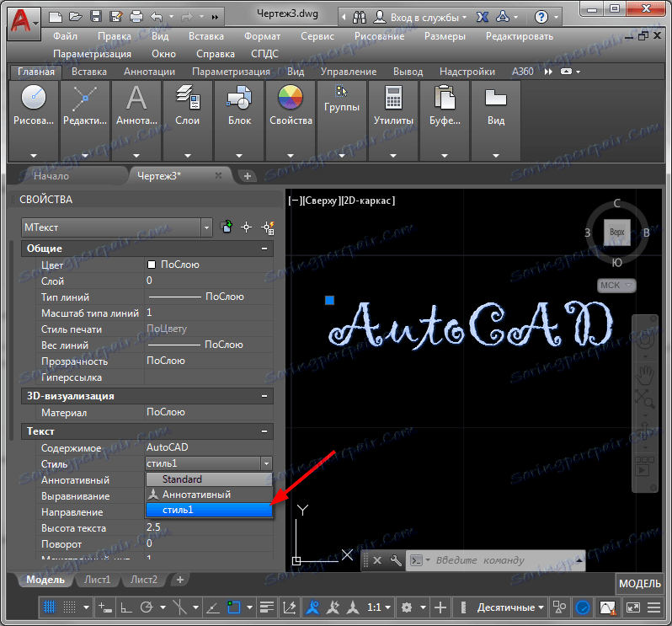Click the Quick Select icon in properties
The image size is (672, 626).
point(269,227)
